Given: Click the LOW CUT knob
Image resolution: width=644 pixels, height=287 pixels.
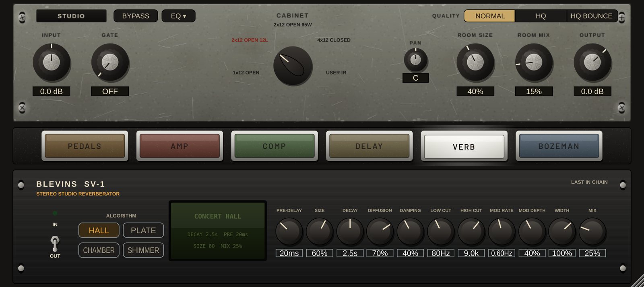Looking at the screenshot, I should tap(441, 232).
